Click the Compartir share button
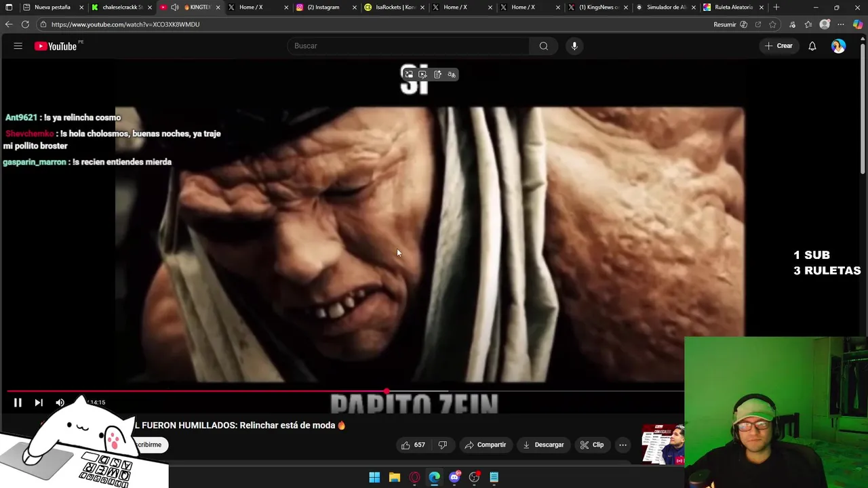Screen dimensions: 868x488 coord(486,445)
